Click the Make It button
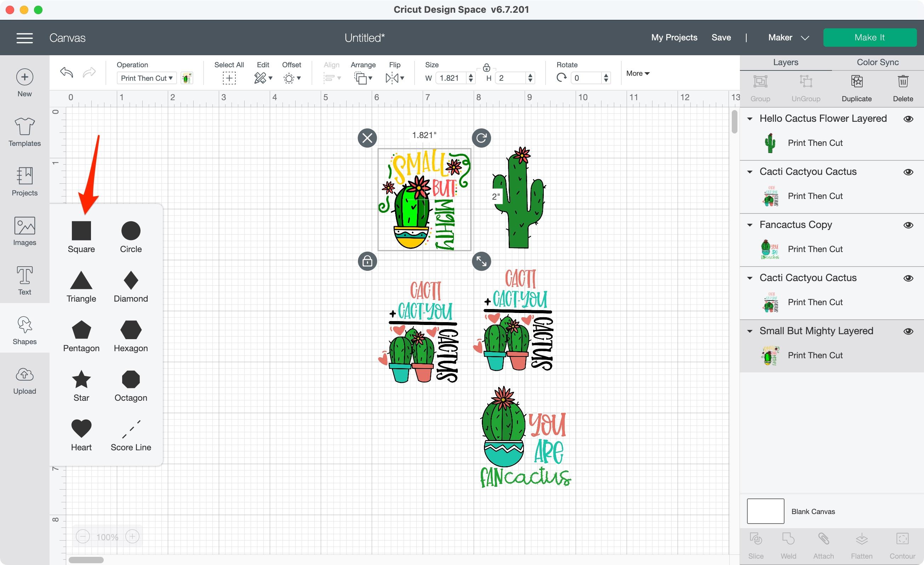 click(x=869, y=38)
